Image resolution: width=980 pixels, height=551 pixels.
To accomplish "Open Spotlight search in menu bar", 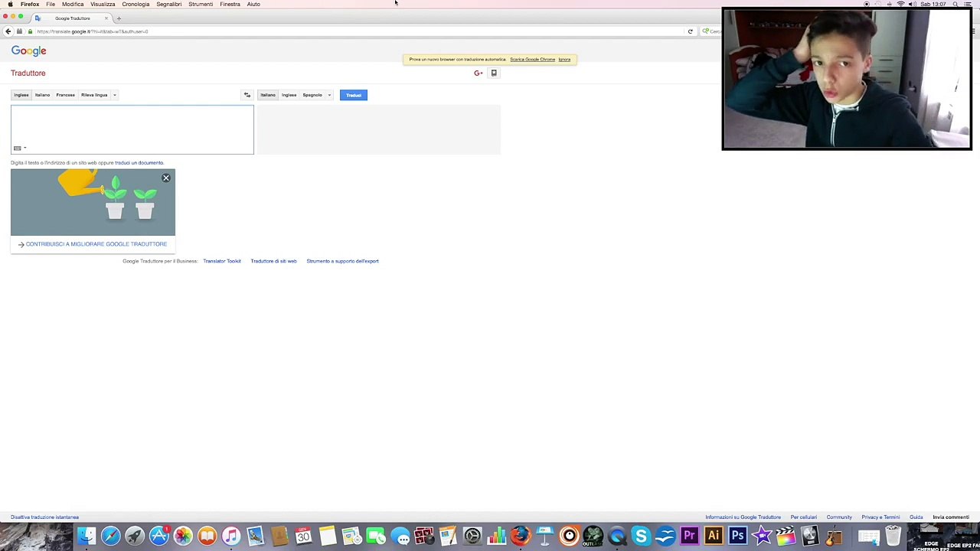I will (955, 4).
